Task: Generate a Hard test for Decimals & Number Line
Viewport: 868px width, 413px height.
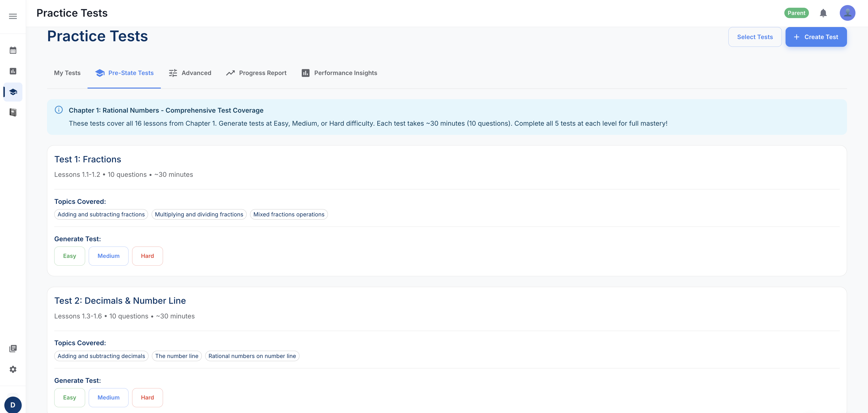Action: (x=147, y=398)
